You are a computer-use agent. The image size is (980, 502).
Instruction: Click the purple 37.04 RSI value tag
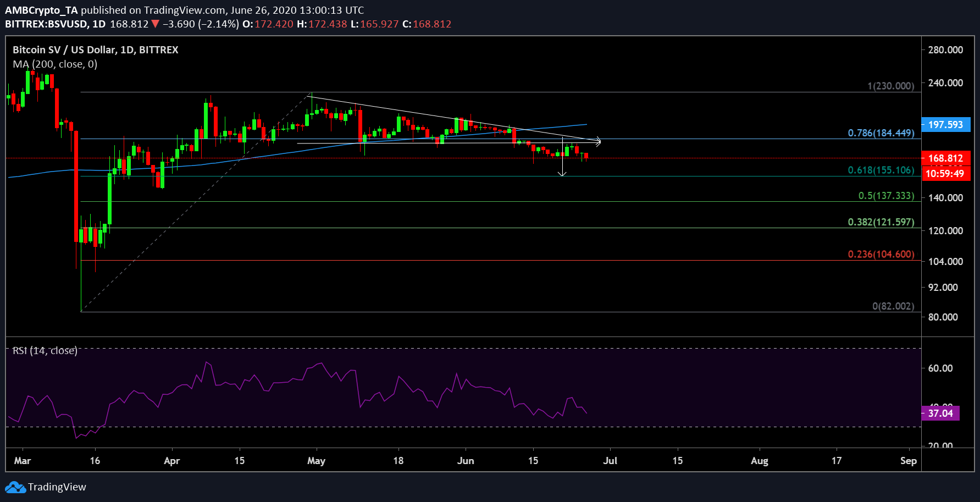pos(940,413)
